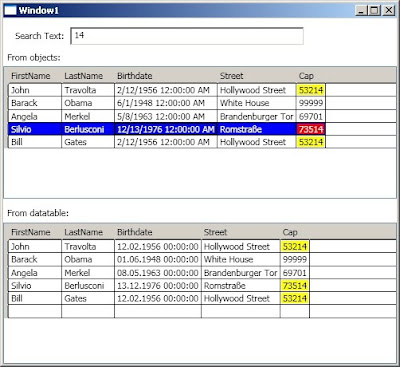Select highlighted Berlusconi cell in objects grid

88,129
